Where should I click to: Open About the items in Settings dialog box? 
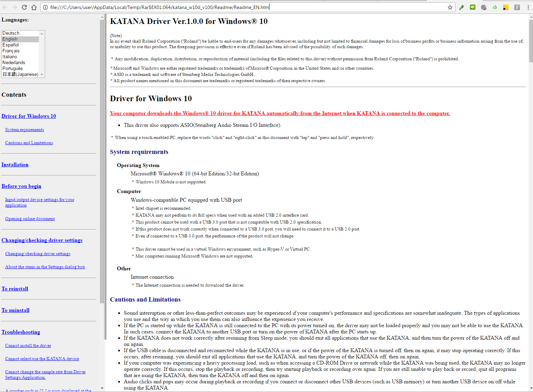[x=45, y=267]
